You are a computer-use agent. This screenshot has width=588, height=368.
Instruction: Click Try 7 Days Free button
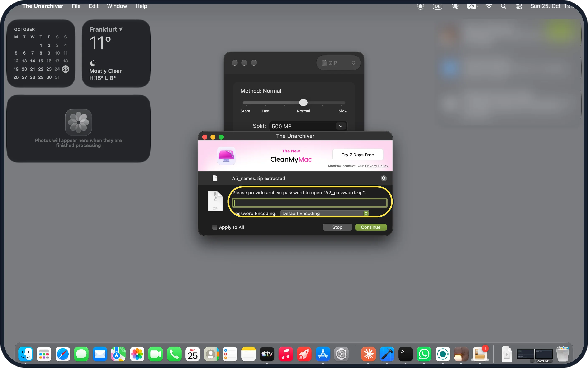pos(358,155)
